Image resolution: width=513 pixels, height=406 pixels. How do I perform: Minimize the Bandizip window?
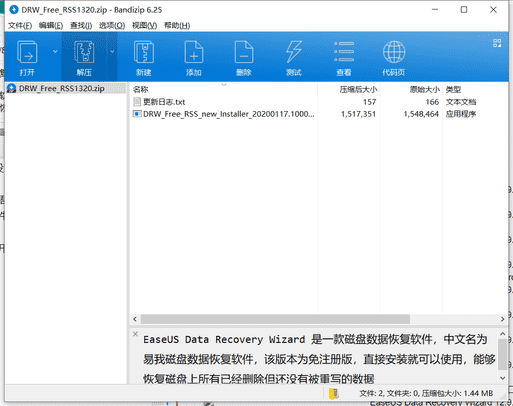point(435,10)
